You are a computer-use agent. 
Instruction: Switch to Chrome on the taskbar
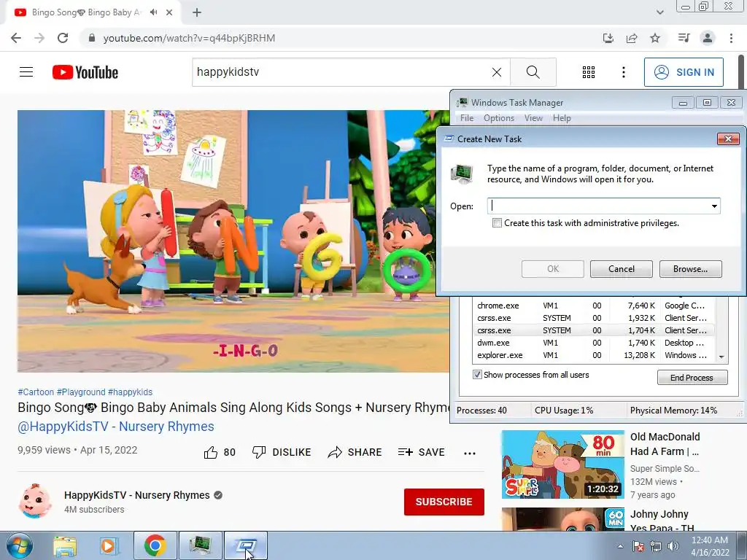click(x=155, y=545)
